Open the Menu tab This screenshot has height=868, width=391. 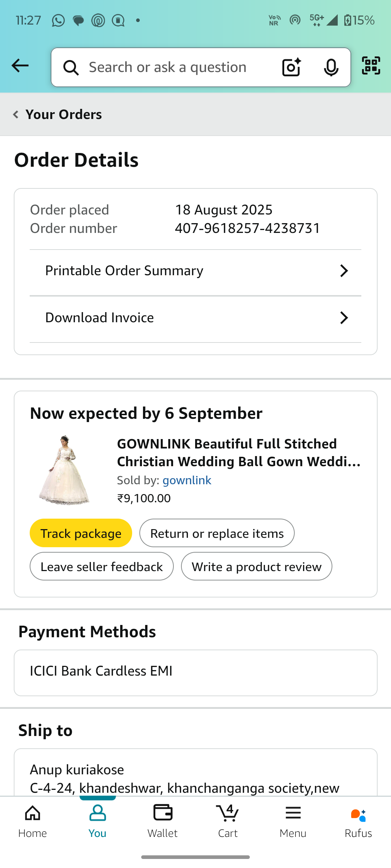(x=293, y=821)
